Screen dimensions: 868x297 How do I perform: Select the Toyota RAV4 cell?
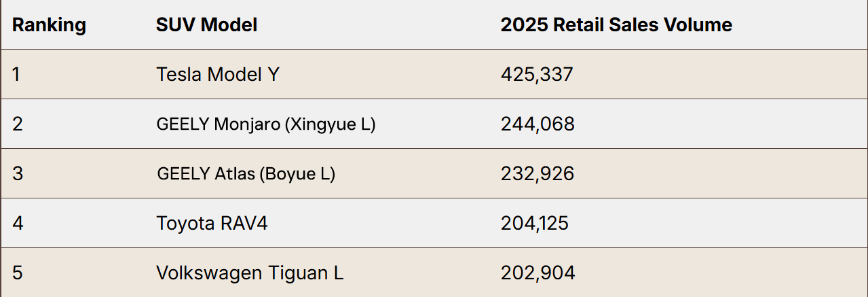(212, 223)
